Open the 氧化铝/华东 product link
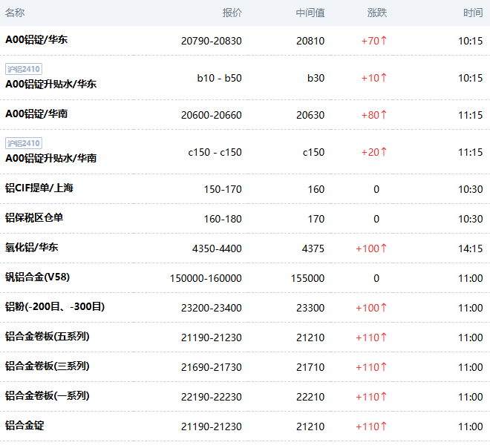The height and width of the screenshot is (448, 490). click(32, 247)
